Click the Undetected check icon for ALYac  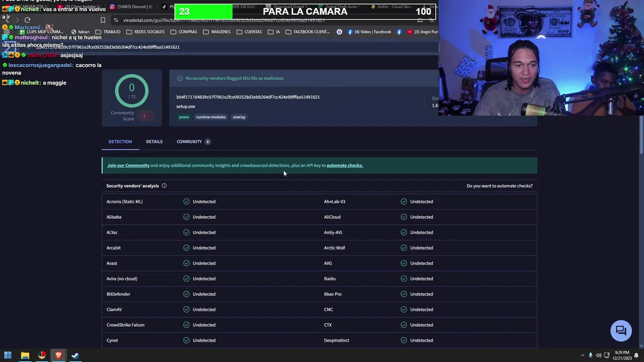click(186, 232)
